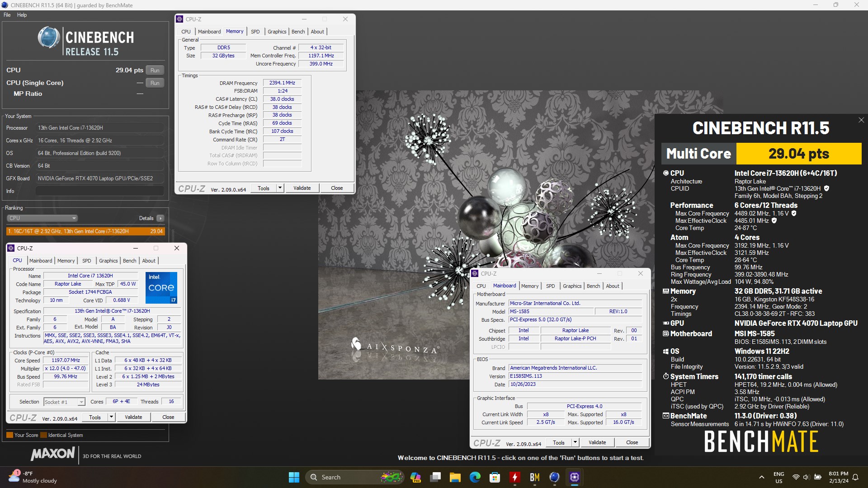Click the verified shield beside CPUID name
Viewport: 868px width, 488px height.
(x=827, y=188)
